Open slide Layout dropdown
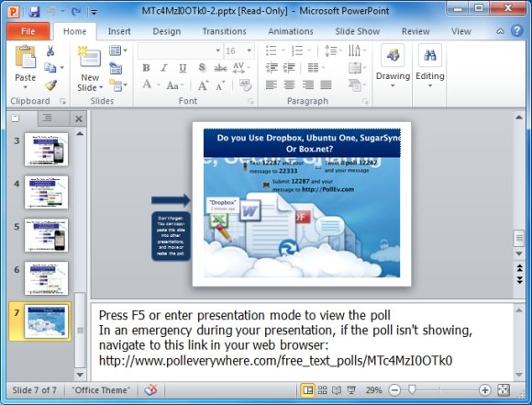Image resolution: width=532 pixels, height=405 pixels. coord(118,51)
